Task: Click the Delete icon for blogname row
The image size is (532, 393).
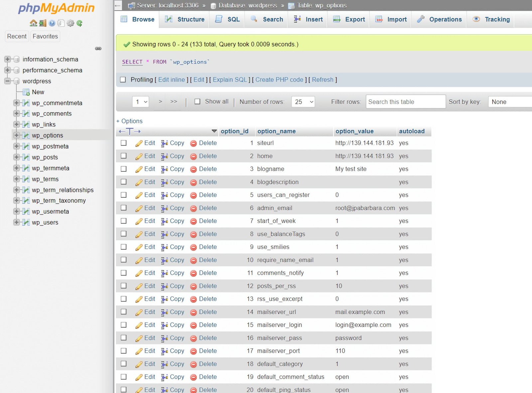Action: coord(193,169)
